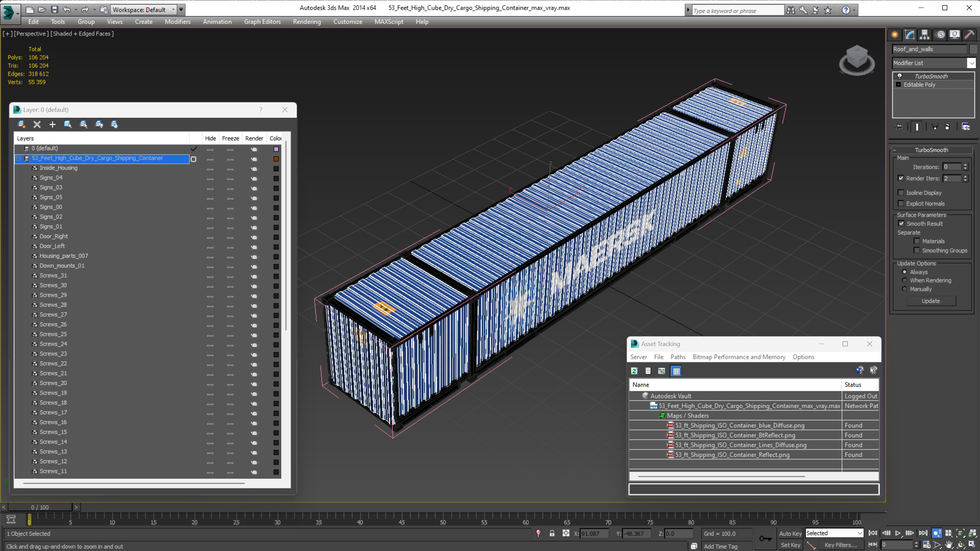Click the Refresh icon in Asset Tracking

pyautogui.click(x=634, y=371)
